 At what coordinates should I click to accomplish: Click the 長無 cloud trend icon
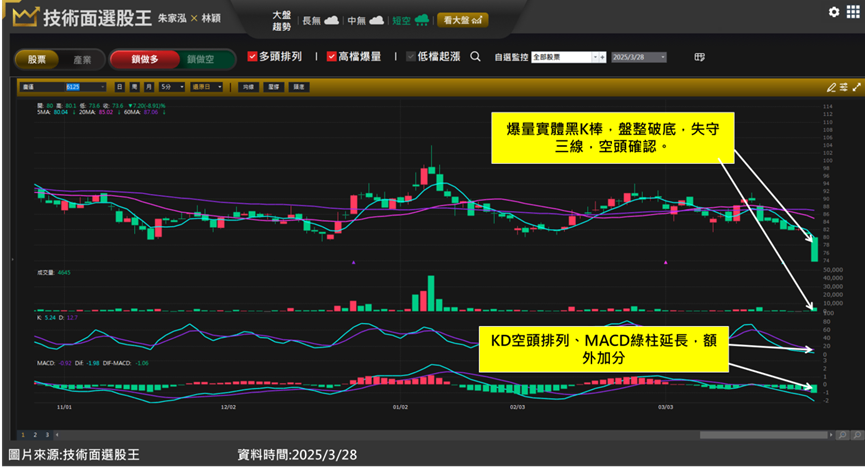coord(332,20)
